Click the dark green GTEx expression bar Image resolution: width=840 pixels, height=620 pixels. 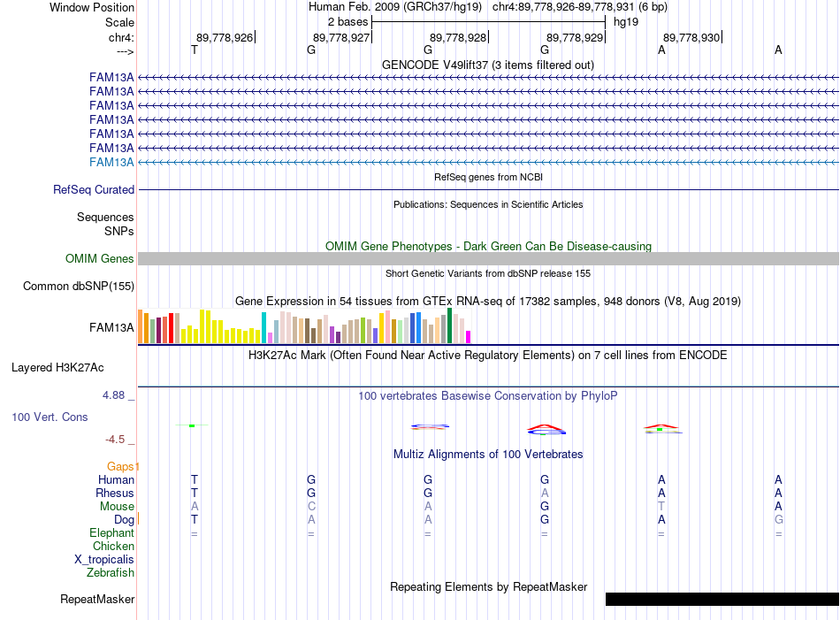coord(449,325)
